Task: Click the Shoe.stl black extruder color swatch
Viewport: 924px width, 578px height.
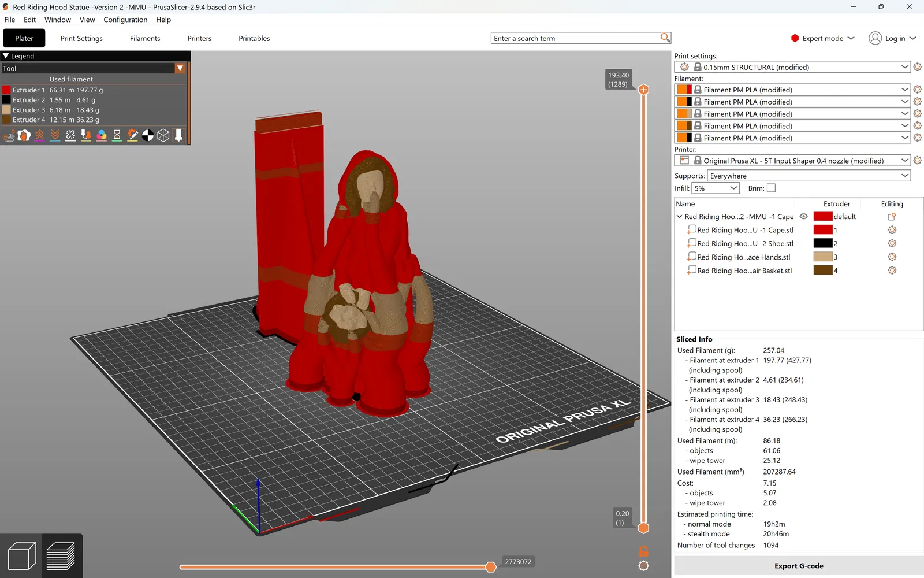Action: (x=822, y=243)
